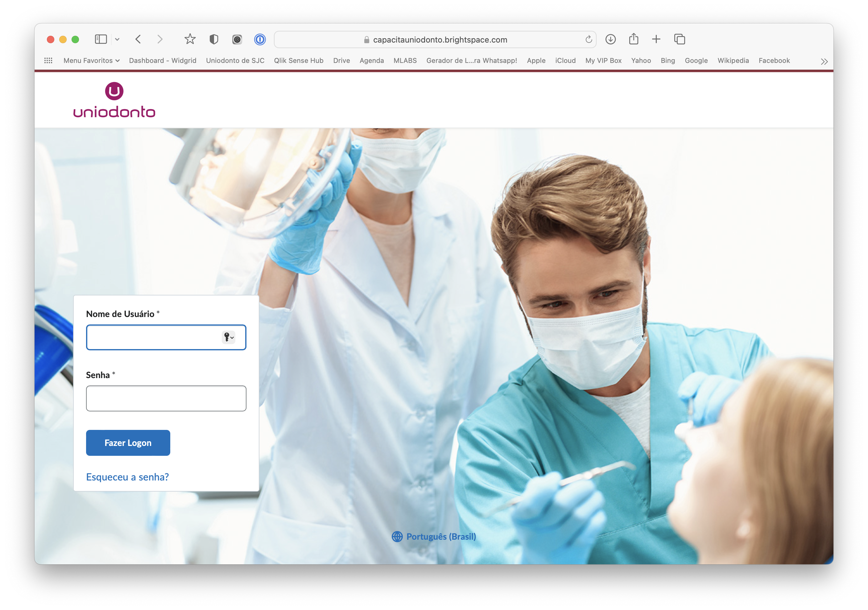Open My VIP Box bookmark
Image resolution: width=868 pixels, height=610 pixels.
[x=603, y=60]
